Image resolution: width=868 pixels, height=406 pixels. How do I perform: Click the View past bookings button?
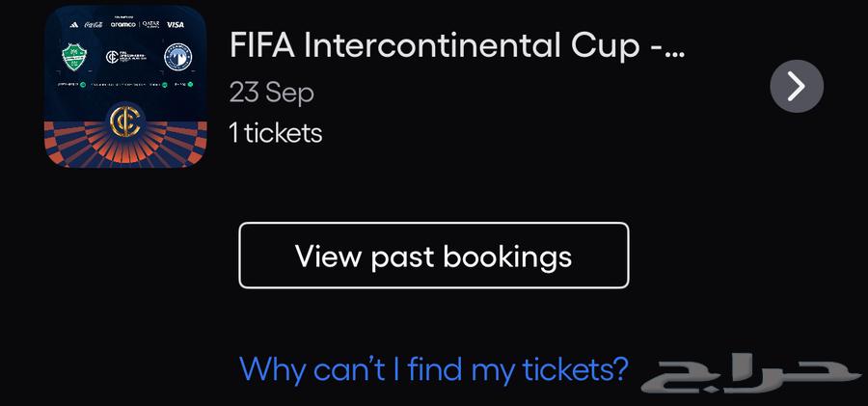point(433,256)
